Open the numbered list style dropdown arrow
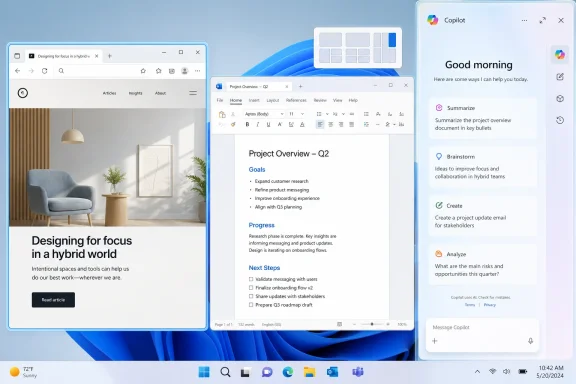This screenshot has width=576, height=384. click(x=343, y=114)
